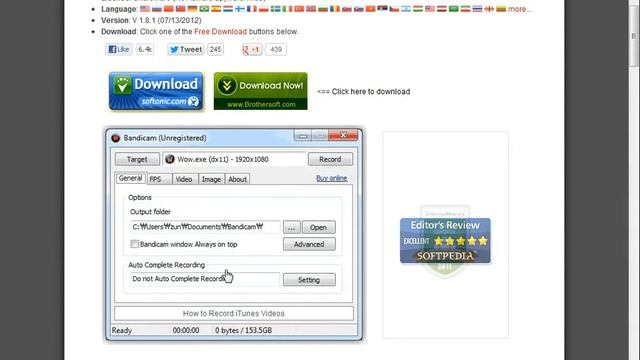This screenshot has width=640, height=360.
Task: Click the softonic.com Download button
Action: (156, 91)
